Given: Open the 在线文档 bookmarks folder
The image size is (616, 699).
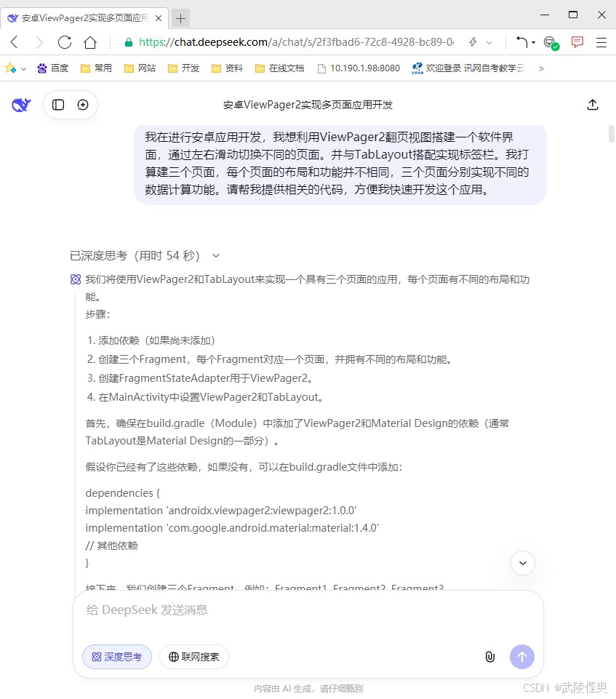Looking at the screenshot, I should (279, 68).
